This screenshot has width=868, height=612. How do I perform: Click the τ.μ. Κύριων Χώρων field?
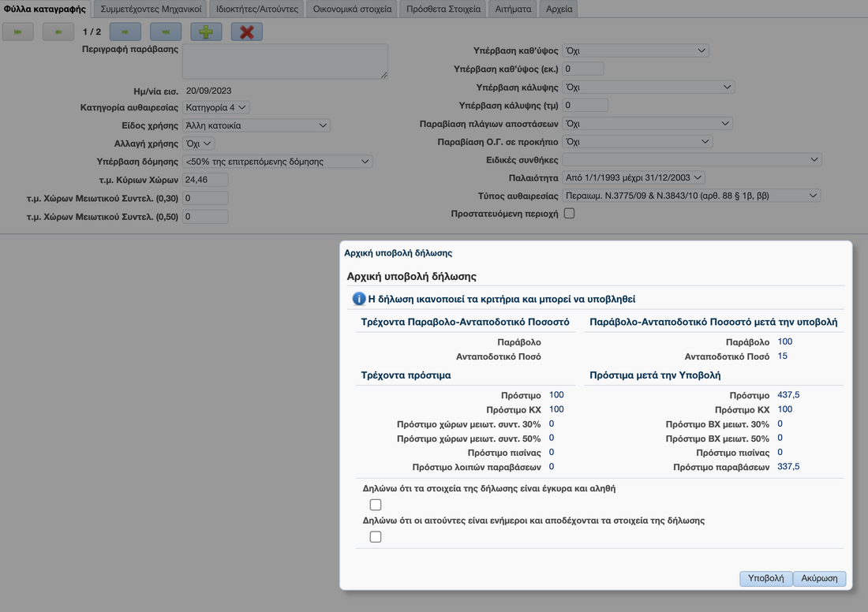click(205, 180)
